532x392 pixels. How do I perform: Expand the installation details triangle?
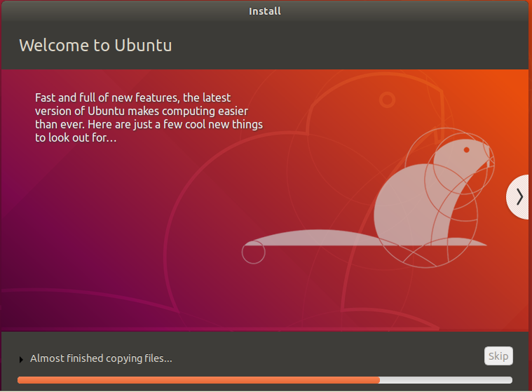21,359
